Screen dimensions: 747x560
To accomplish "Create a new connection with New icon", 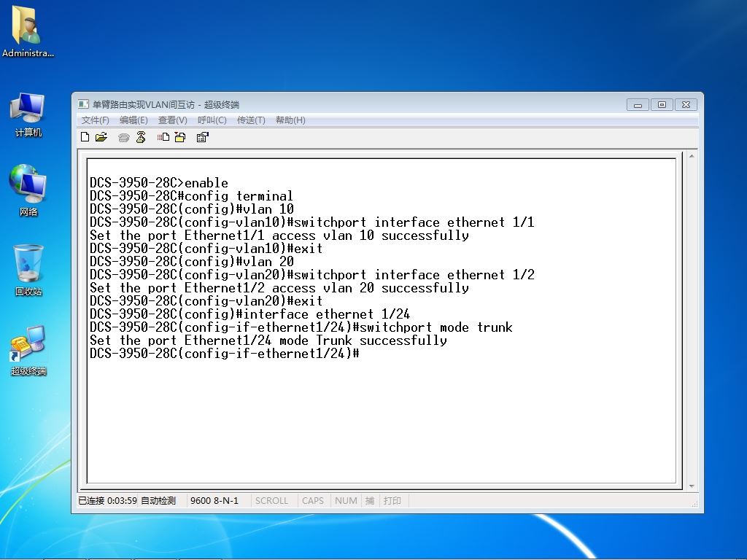I will (85, 137).
